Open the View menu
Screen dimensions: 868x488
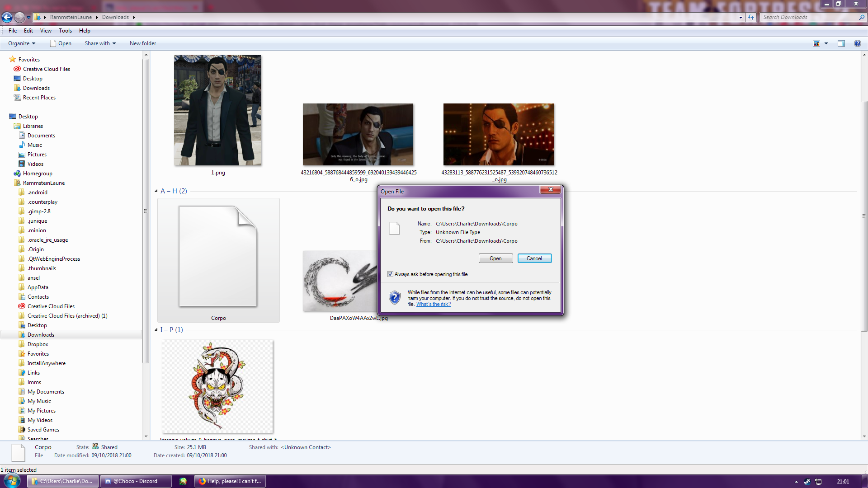46,31
